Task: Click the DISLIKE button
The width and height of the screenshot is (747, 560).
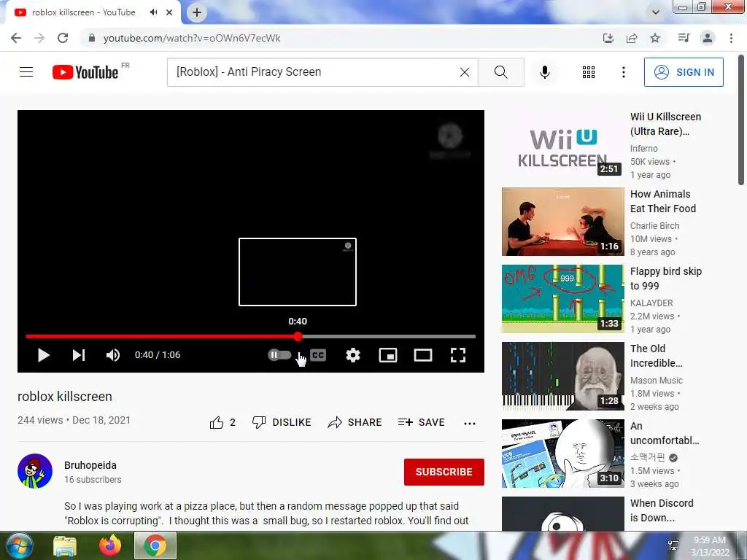Action: [282, 422]
